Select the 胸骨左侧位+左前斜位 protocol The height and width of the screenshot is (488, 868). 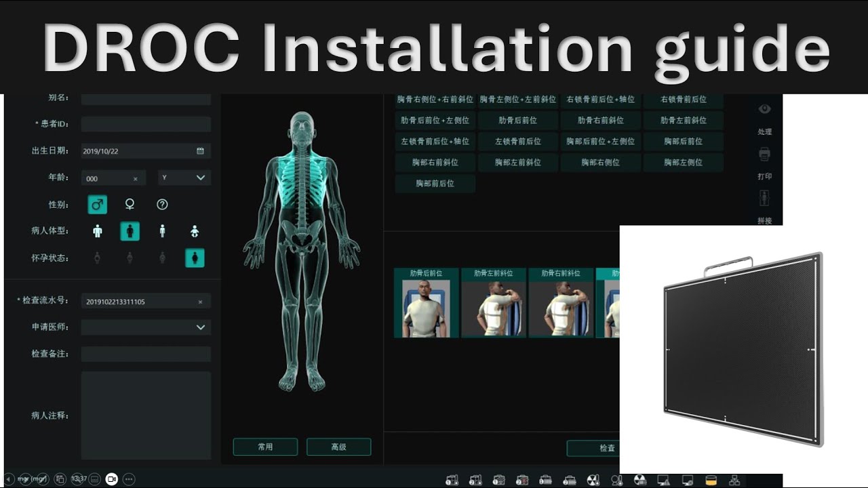coord(518,100)
